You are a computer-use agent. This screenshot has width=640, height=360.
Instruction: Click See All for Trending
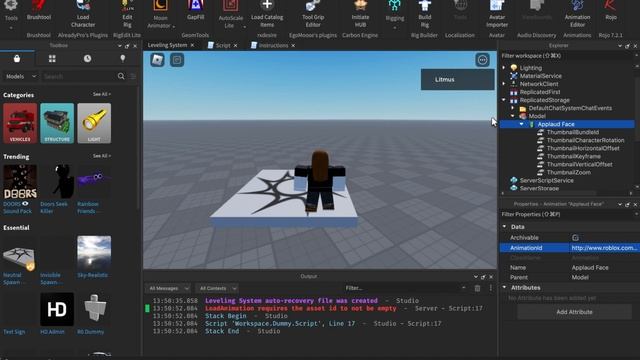(x=101, y=156)
